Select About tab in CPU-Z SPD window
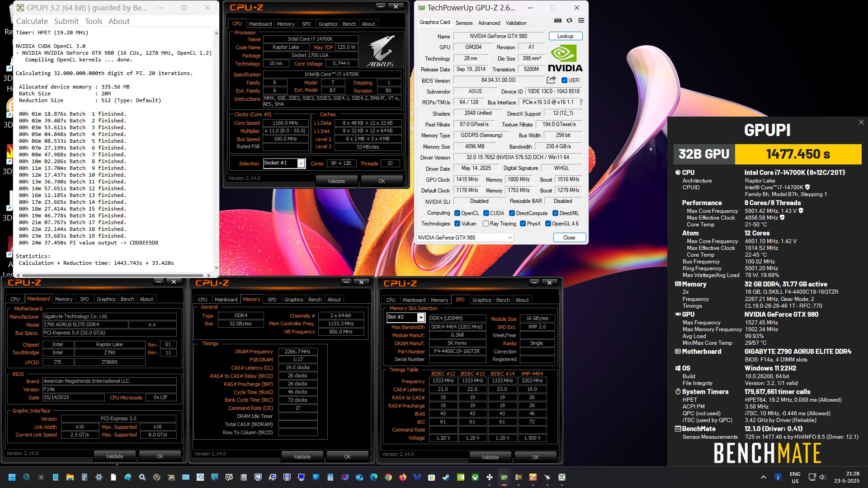The image size is (868, 488). pyautogui.click(x=522, y=300)
